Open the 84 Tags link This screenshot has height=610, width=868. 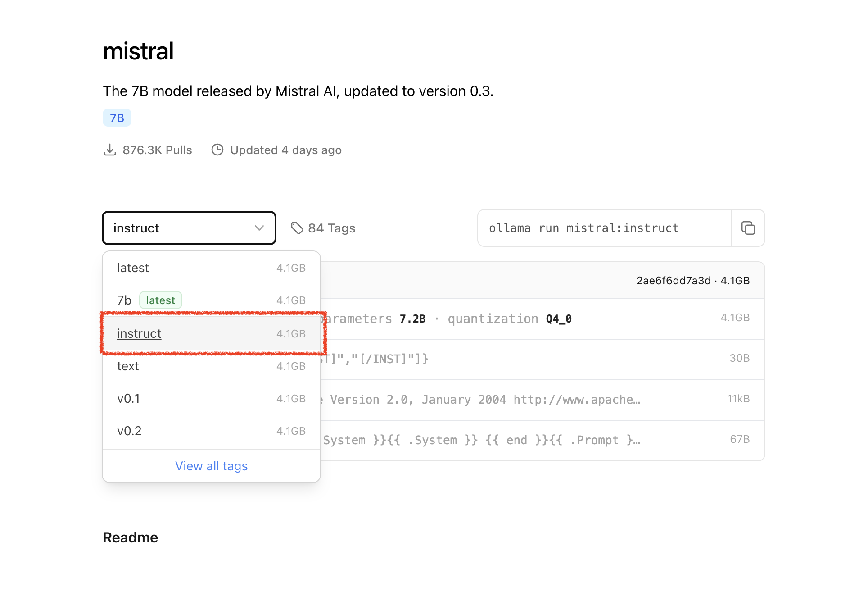click(331, 228)
